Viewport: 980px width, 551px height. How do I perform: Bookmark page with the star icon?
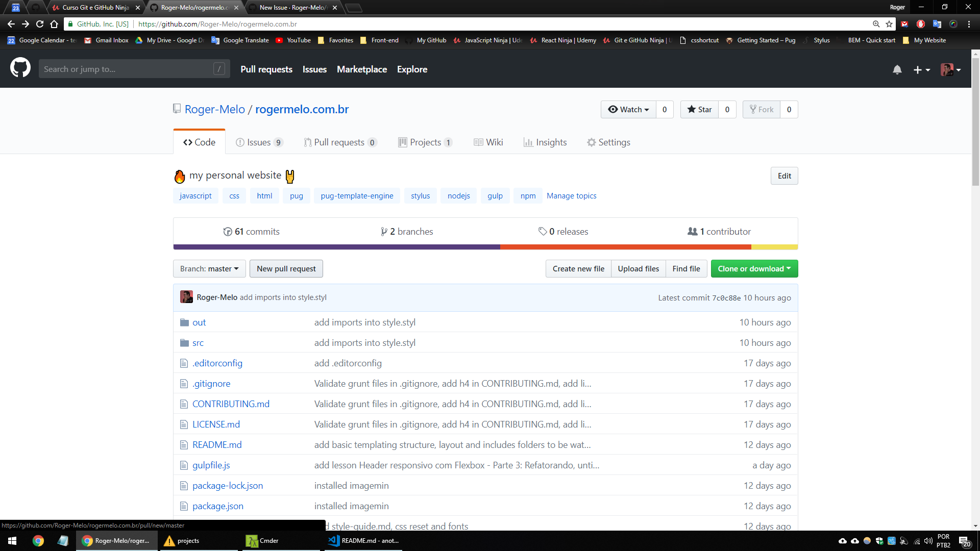[889, 24]
